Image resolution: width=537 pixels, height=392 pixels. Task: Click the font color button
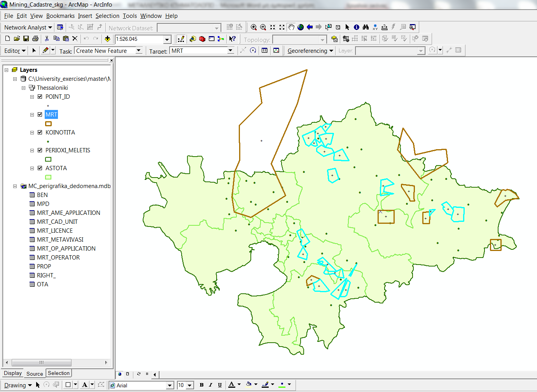click(x=232, y=385)
